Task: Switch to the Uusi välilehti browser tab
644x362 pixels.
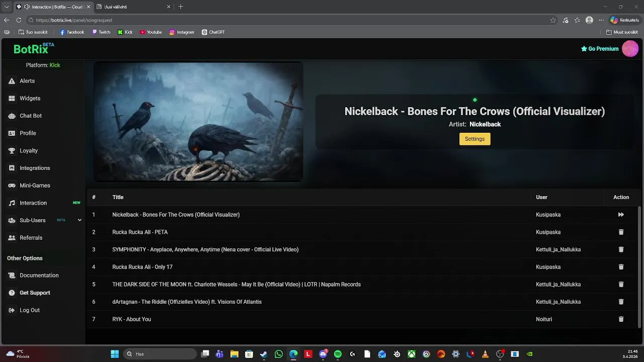Action: [x=133, y=7]
